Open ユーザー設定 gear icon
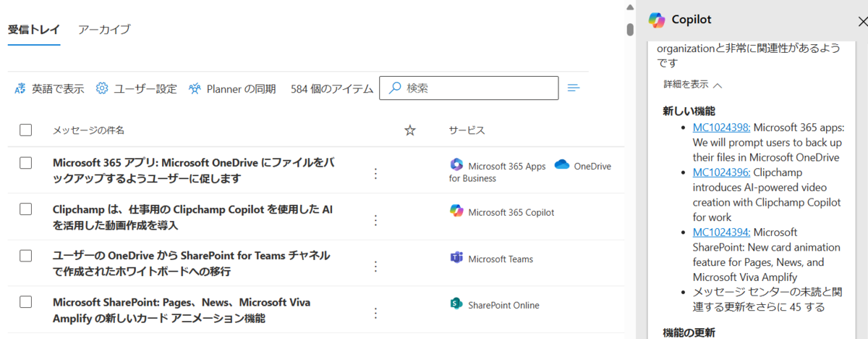The image size is (868, 339). click(x=102, y=88)
